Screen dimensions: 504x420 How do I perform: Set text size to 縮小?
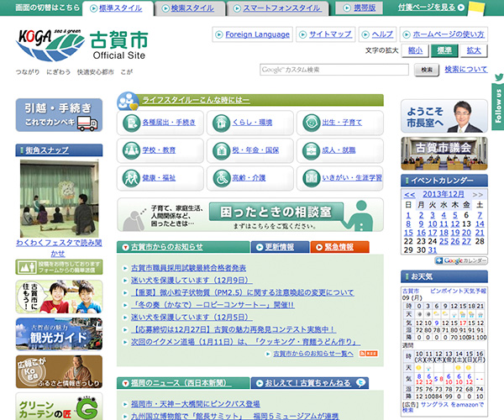pos(415,50)
